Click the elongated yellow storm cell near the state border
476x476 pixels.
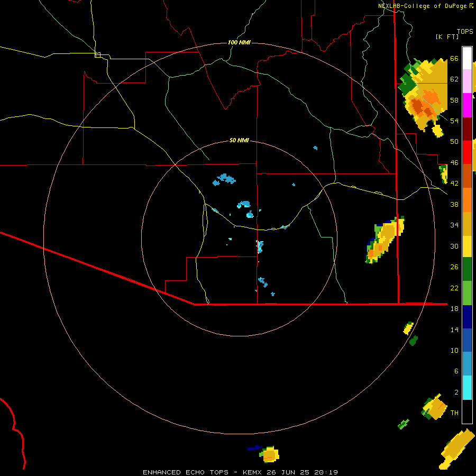pos(385,240)
